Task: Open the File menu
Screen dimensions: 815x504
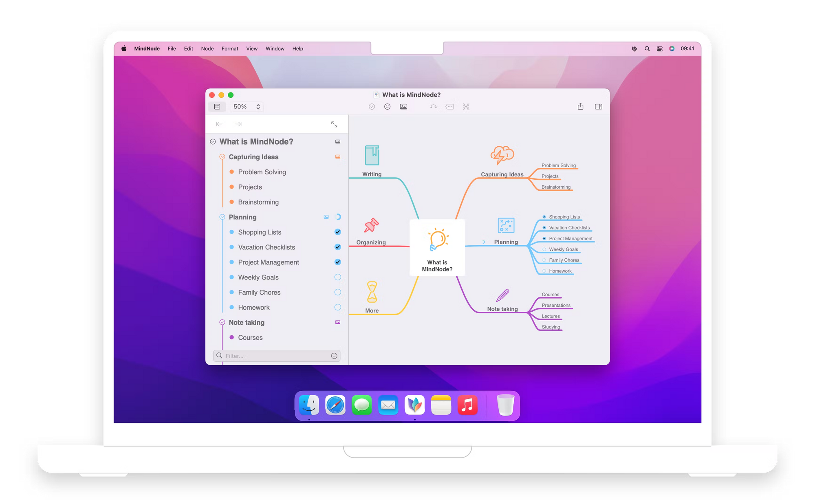Action: [172, 48]
